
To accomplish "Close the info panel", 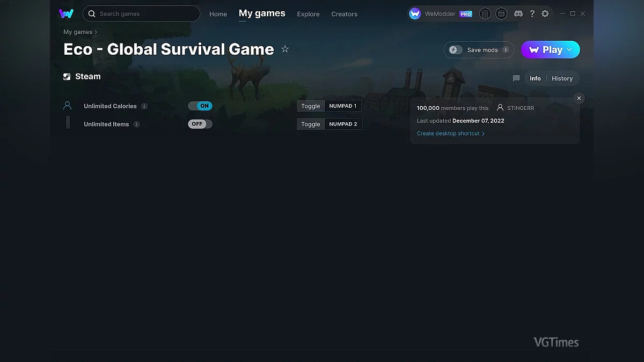I will click(579, 98).
